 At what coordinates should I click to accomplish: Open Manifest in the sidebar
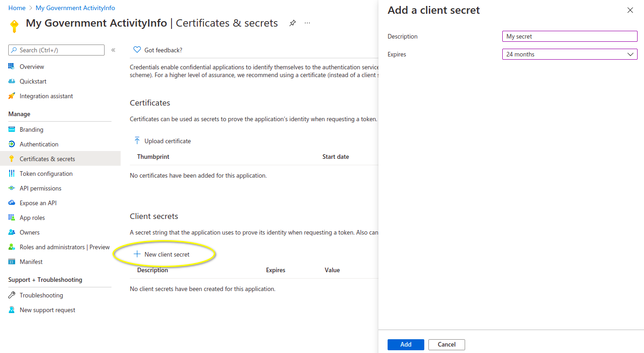pyautogui.click(x=31, y=262)
